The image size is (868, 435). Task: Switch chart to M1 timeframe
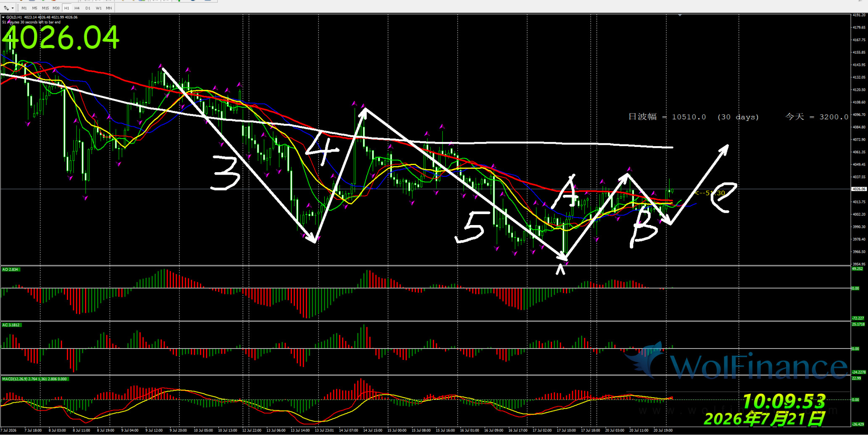[x=24, y=8]
